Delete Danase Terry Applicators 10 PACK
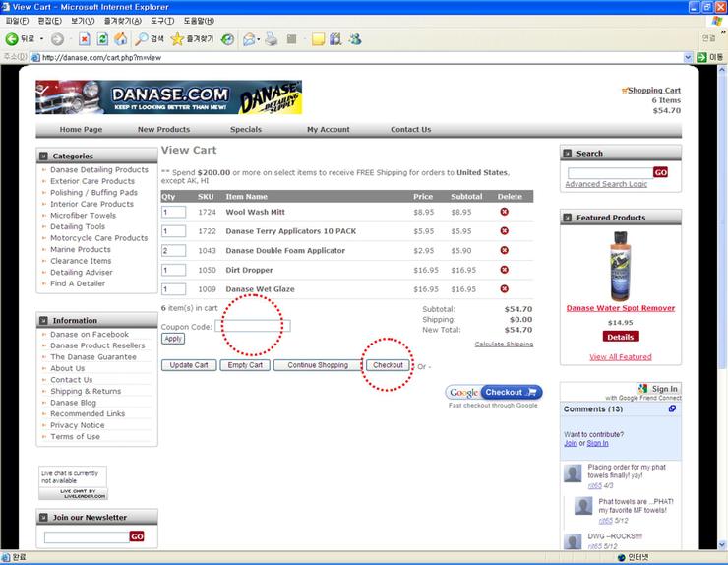This screenshot has height=565, width=728. [x=505, y=231]
